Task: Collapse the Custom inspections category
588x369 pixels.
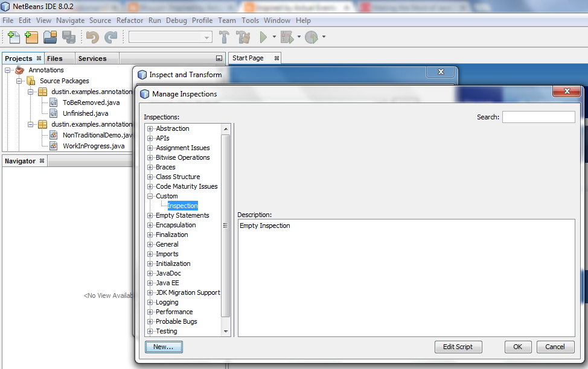Action: pos(150,197)
